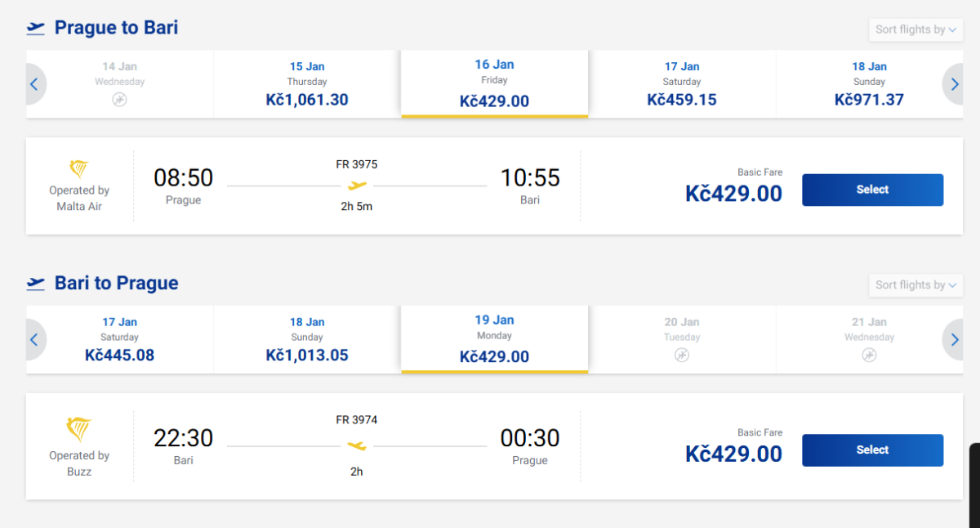Click next dates arrow for Prague to Bari

[x=954, y=84]
